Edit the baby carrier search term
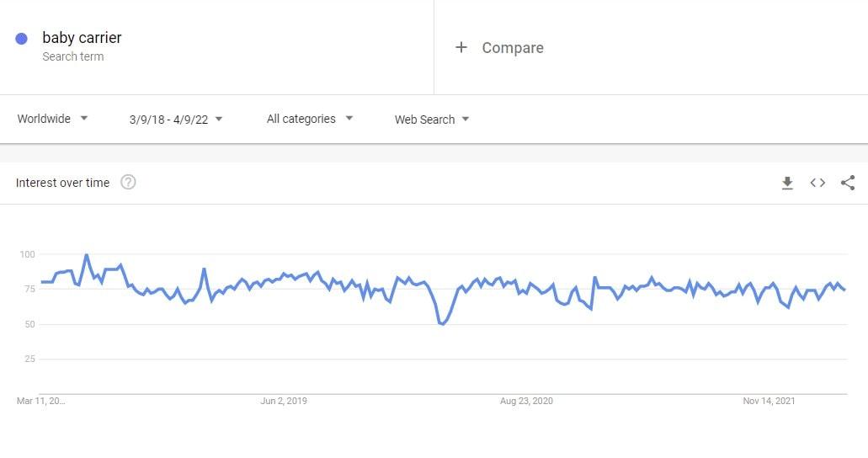 pyautogui.click(x=82, y=38)
